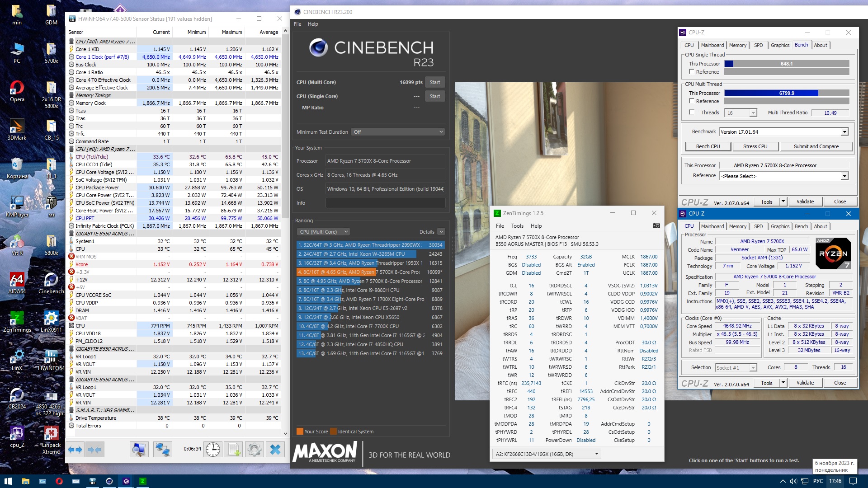The image size is (868, 488).
Task: Open ZenTimings memory module selector dropdown
Action: 547,454
